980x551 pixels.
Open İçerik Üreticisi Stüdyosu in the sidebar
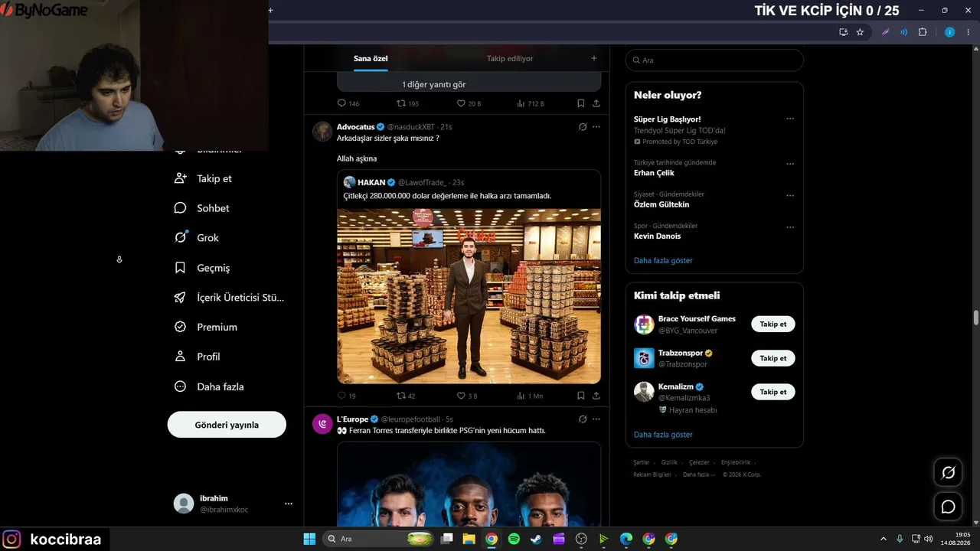pos(230,298)
